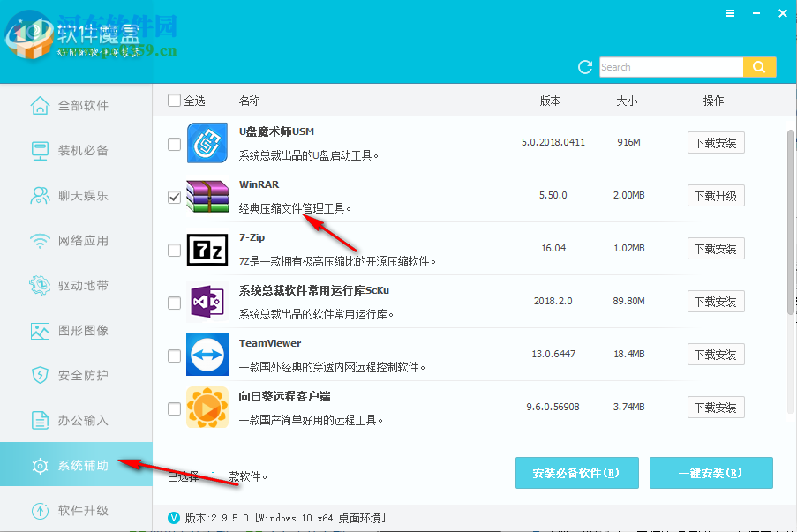Click 下载安装 for ScKu runtime library

point(716,302)
